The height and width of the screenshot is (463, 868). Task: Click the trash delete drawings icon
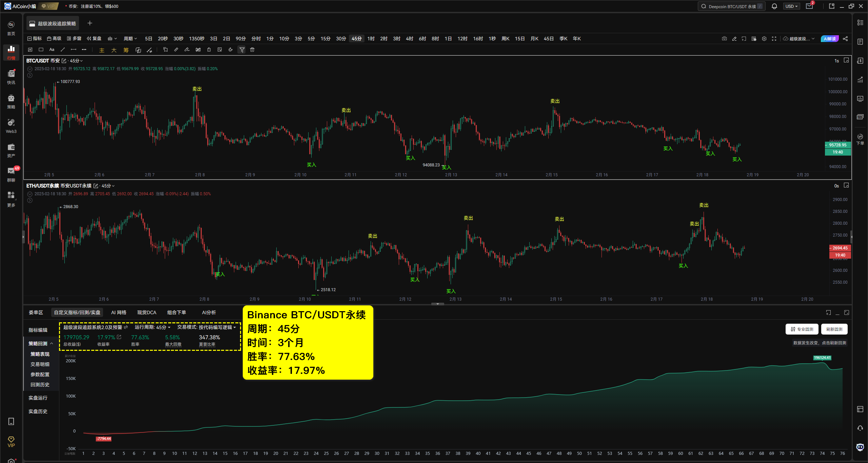click(252, 49)
